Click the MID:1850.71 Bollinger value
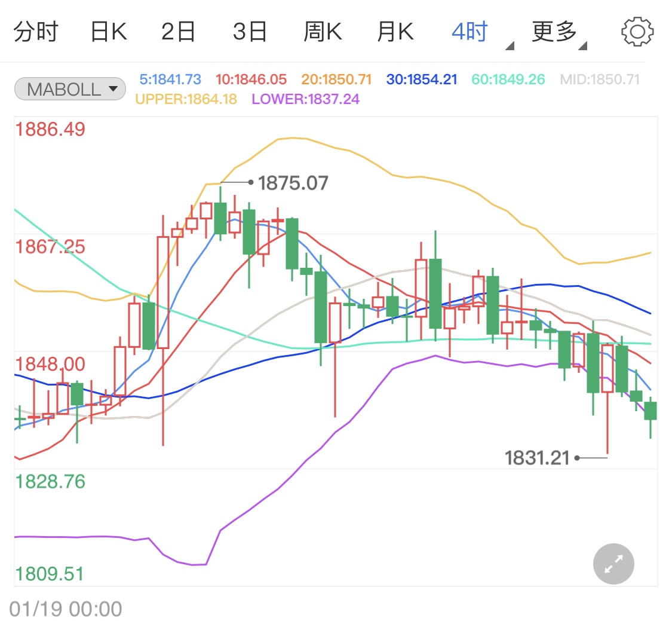 (x=600, y=79)
